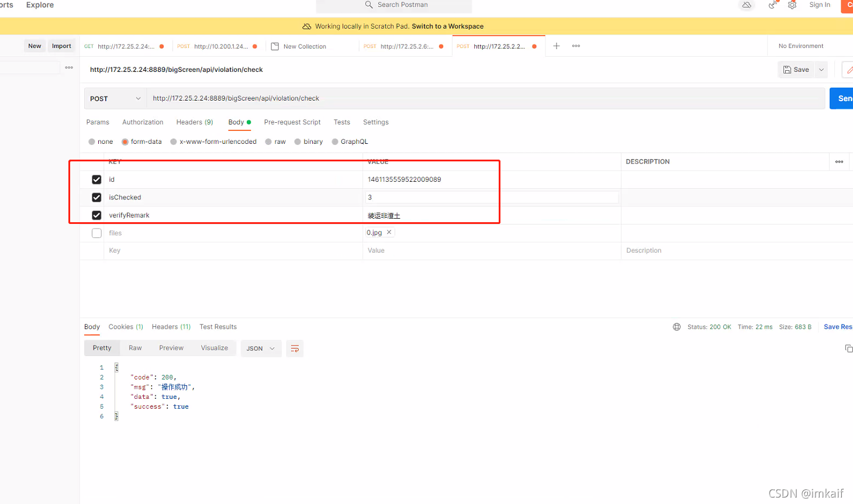Click the Search Postman field

tap(394, 5)
